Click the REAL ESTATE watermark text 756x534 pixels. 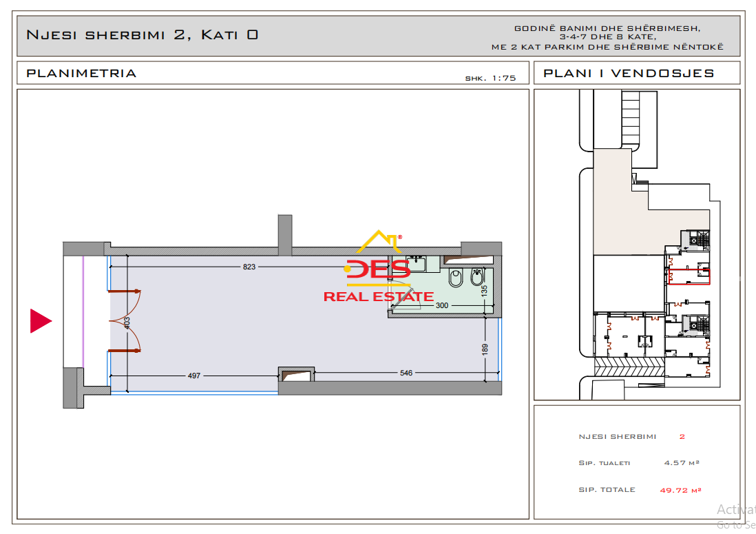coord(378,297)
